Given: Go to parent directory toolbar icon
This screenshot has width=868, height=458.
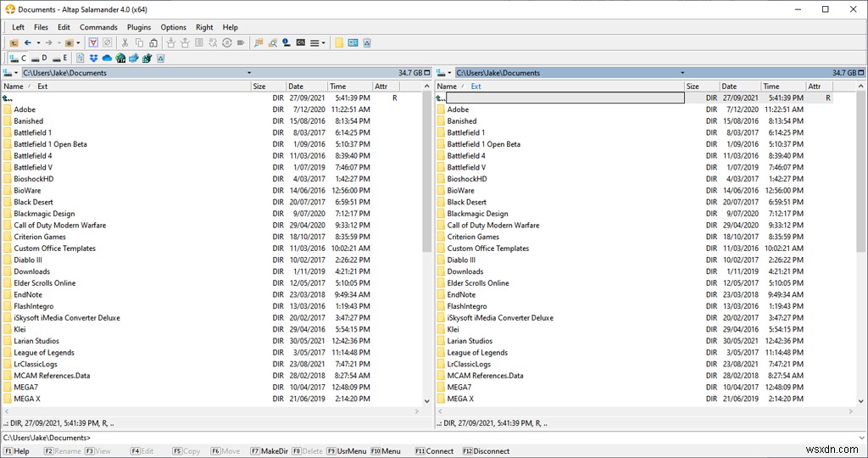Looking at the screenshot, I should click(x=14, y=42).
